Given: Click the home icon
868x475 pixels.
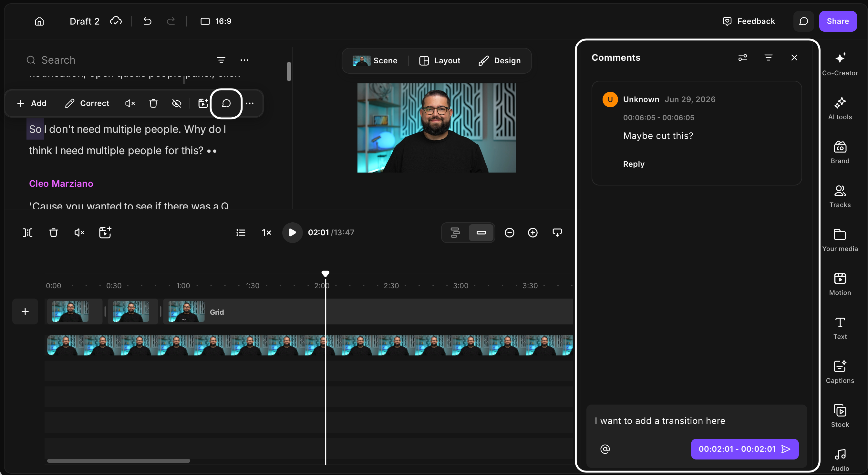Looking at the screenshot, I should 39,21.
